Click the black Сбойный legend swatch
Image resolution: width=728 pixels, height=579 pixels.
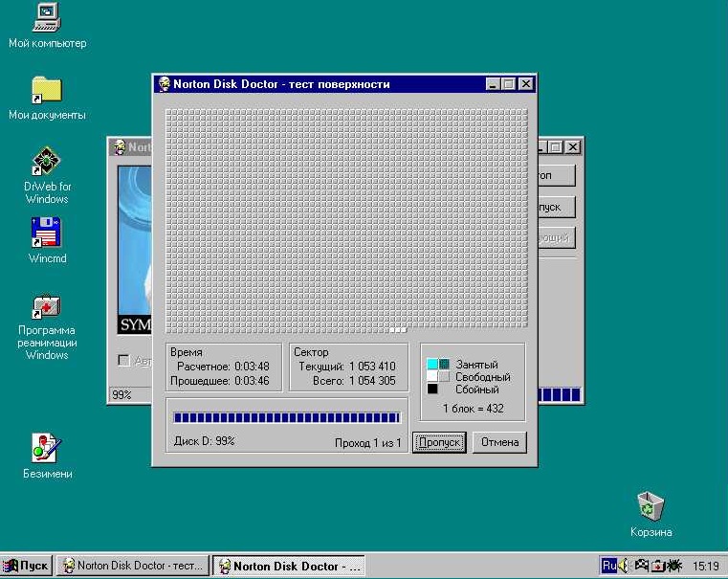click(432, 390)
